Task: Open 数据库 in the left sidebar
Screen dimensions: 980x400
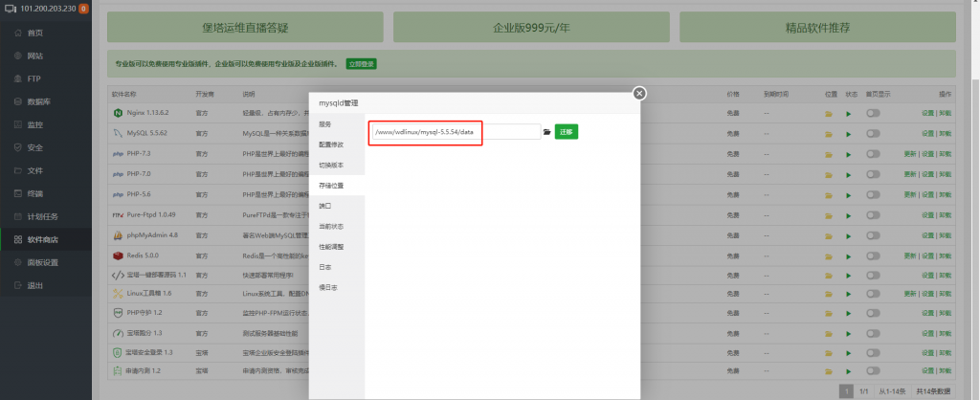Action: [46, 101]
